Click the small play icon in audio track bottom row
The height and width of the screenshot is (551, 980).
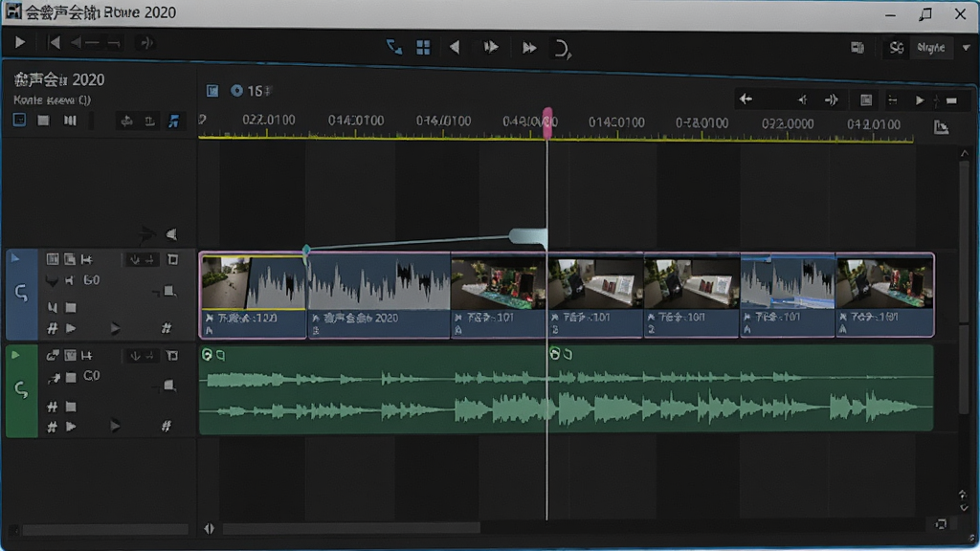coord(71,426)
